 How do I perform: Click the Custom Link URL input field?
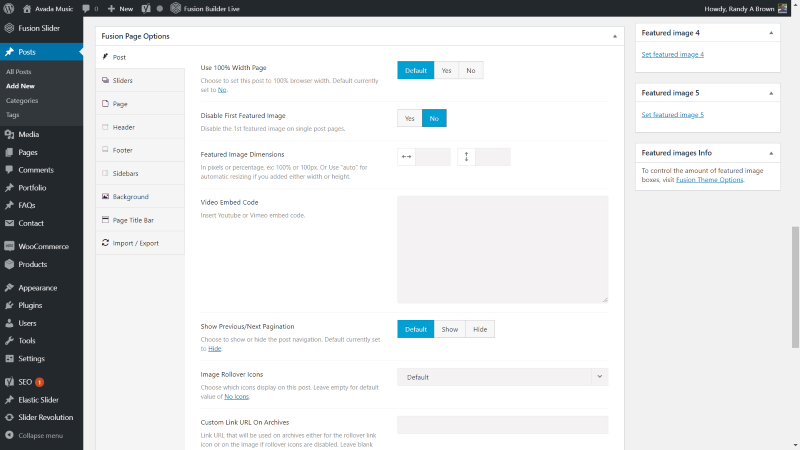(x=503, y=424)
